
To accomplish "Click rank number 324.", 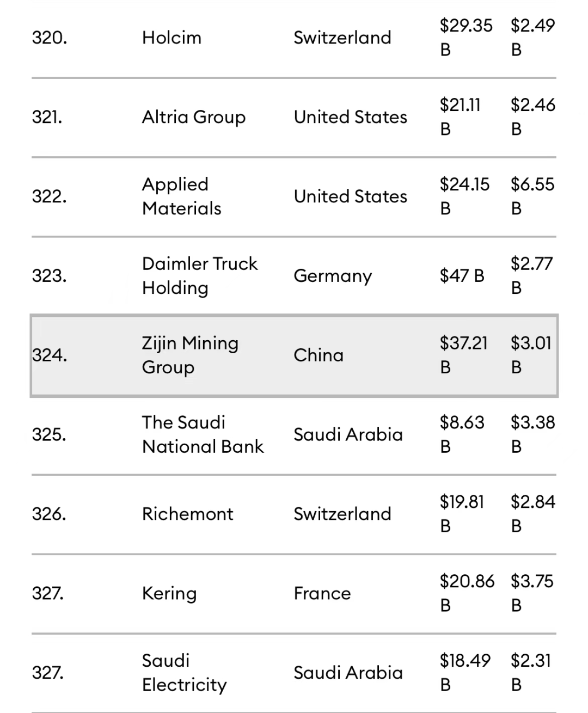I will tap(50, 355).
